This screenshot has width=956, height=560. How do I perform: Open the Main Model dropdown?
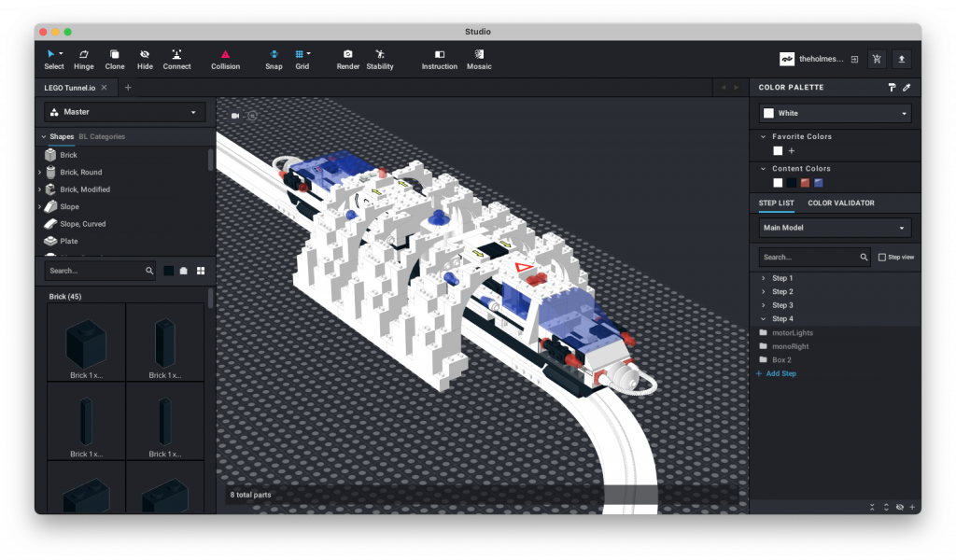click(833, 227)
